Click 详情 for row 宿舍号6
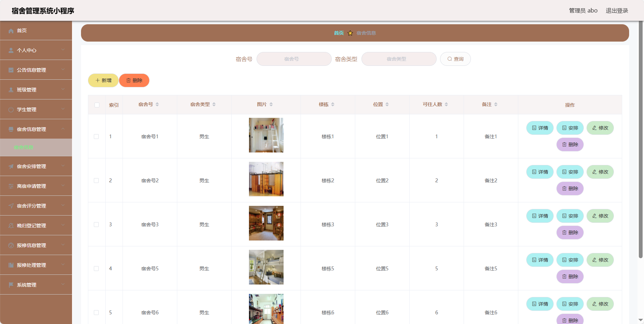Image resolution: width=644 pixels, height=324 pixels. (x=540, y=304)
